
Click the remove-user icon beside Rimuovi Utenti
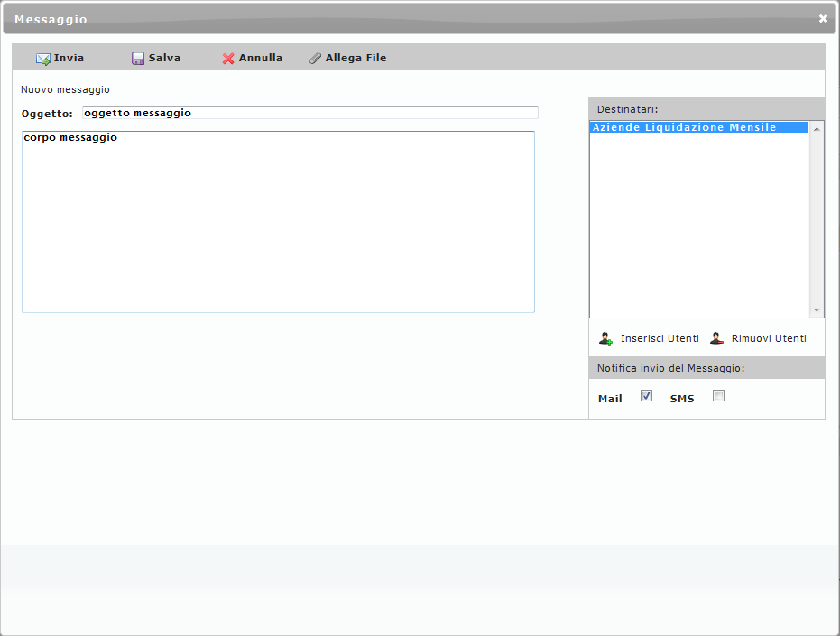[x=716, y=338]
